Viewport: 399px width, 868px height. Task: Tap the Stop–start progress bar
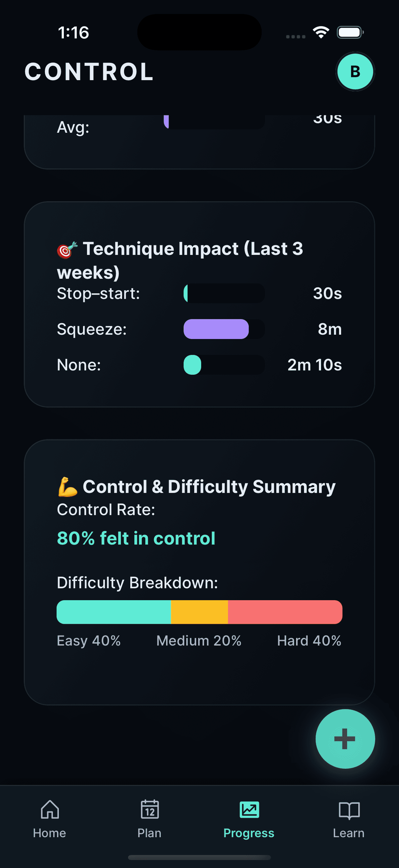(x=223, y=293)
